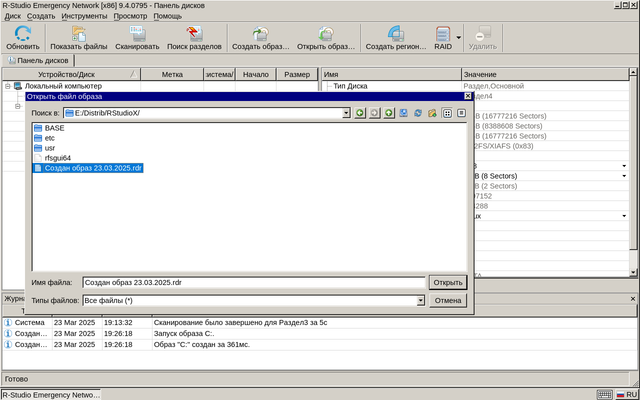The image size is (640, 400).
Task: Click the Размер column header
Action: click(x=297, y=74)
